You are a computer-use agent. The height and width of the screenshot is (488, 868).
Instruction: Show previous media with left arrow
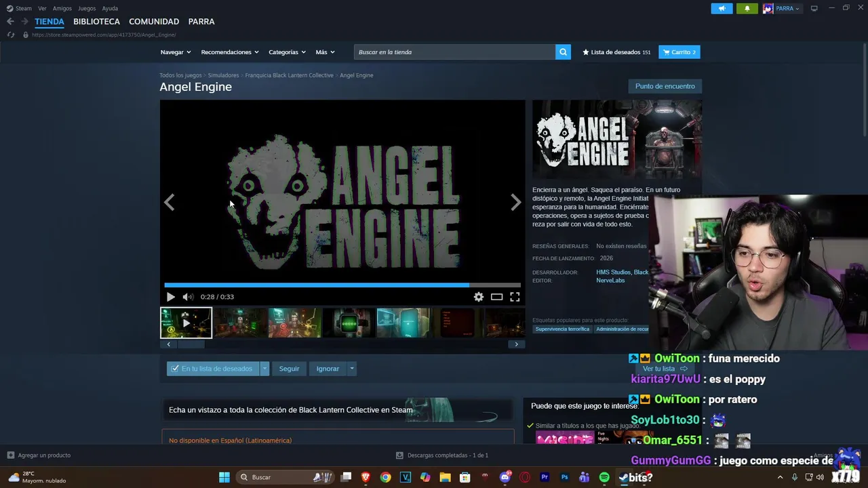(x=170, y=202)
